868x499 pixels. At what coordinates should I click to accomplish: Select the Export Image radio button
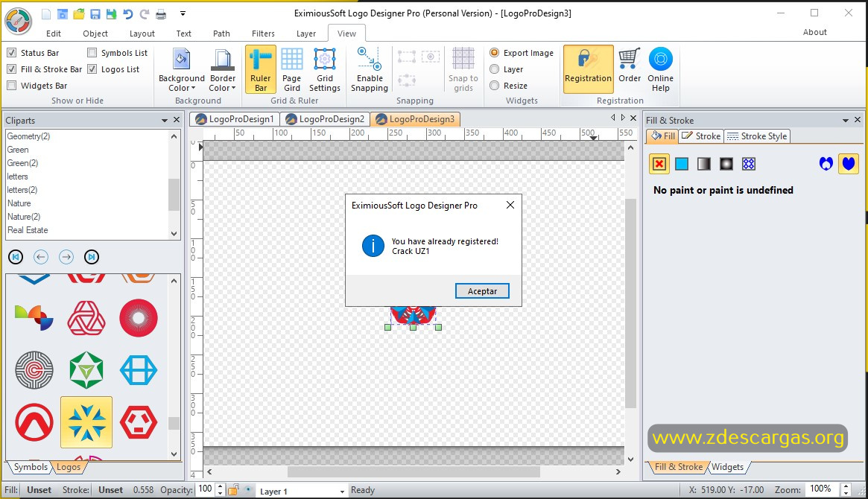494,53
